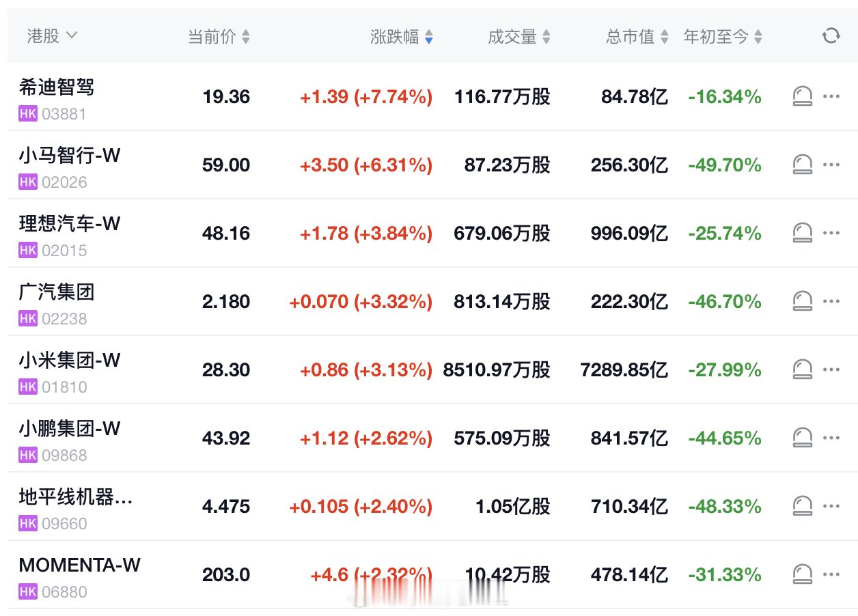Click price 28.30

click(226, 370)
